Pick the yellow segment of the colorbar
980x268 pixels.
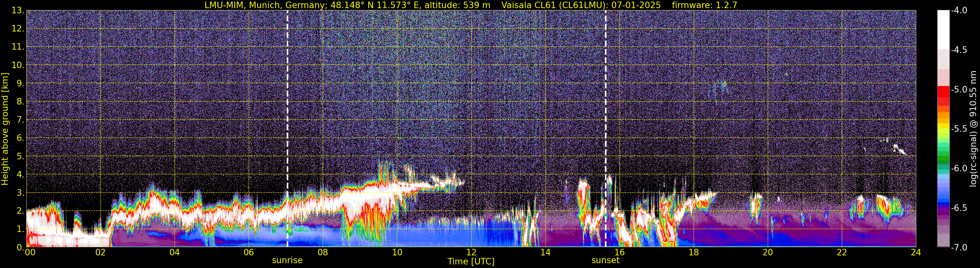click(943, 127)
